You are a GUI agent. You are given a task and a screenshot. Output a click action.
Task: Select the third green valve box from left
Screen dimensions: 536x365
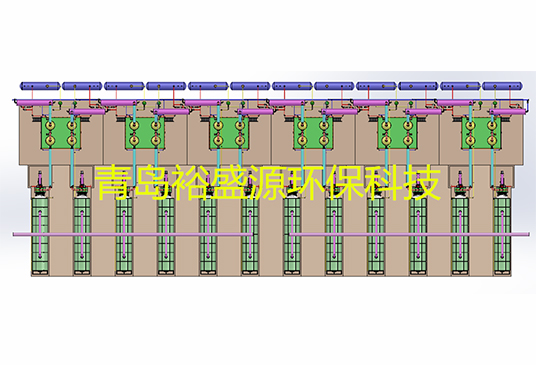[229, 133]
